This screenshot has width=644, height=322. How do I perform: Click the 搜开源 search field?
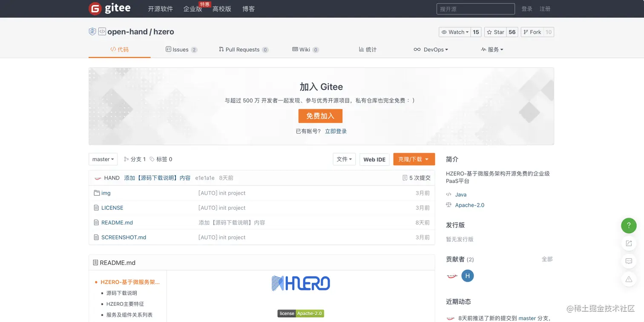tap(476, 9)
